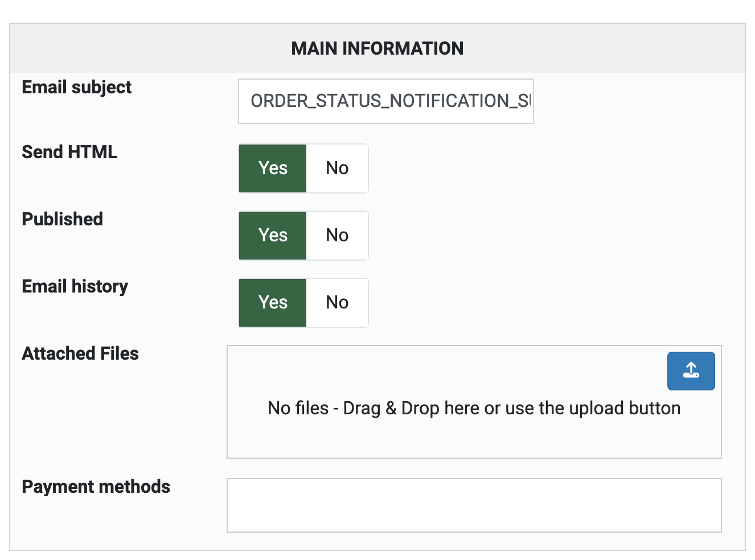Set Published to Yes
The image size is (755, 560).
273,236
